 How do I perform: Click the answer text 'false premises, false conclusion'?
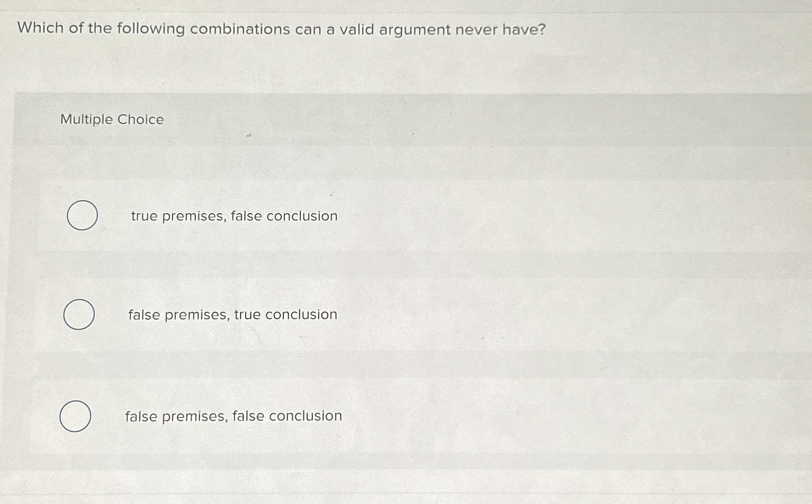pos(233,416)
